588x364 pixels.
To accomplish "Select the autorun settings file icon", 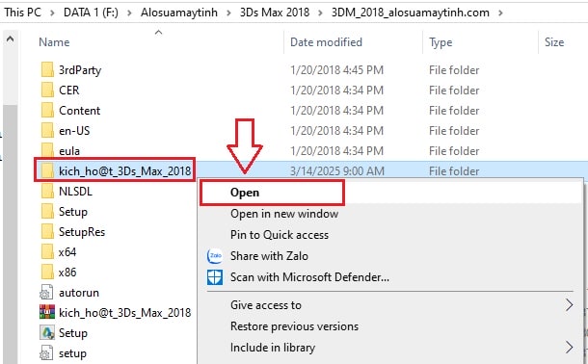I will click(46, 293).
